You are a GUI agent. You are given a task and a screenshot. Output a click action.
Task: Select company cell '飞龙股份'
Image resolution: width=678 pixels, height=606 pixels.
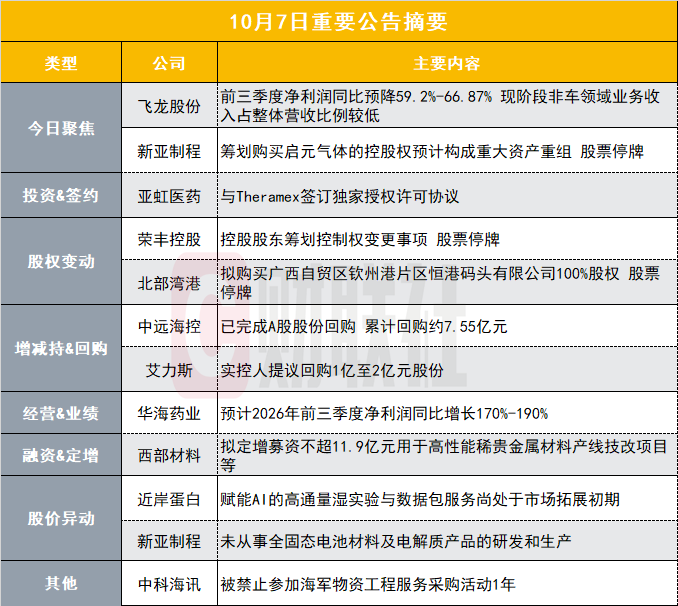click(x=169, y=106)
